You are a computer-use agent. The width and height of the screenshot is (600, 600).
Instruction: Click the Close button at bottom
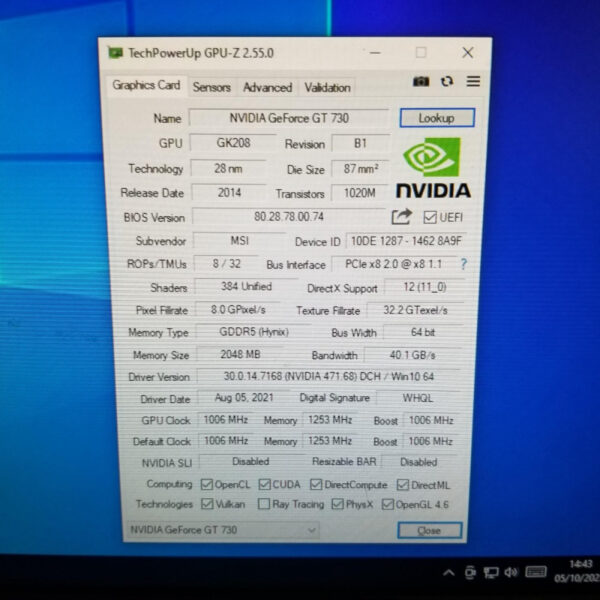pyautogui.click(x=428, y=530)
